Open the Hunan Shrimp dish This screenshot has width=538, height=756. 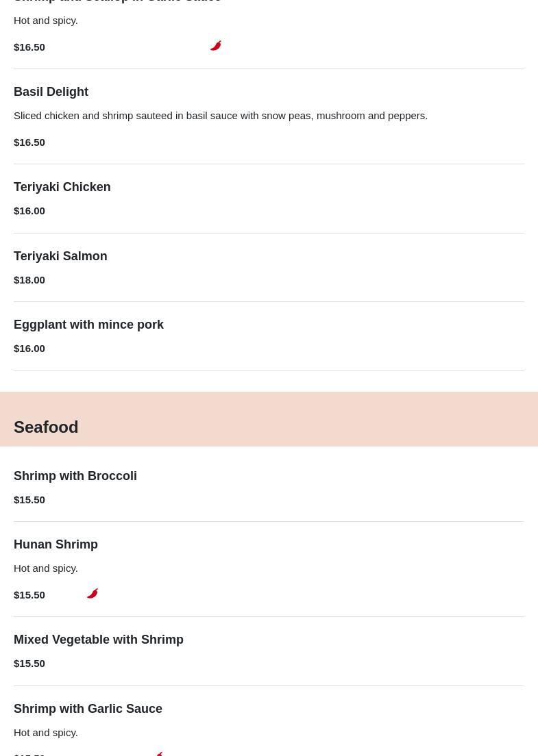[56, 544]
